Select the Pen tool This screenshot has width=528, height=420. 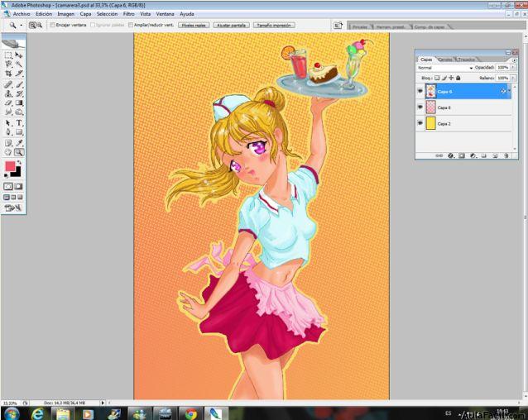click(x=8, y=132)
